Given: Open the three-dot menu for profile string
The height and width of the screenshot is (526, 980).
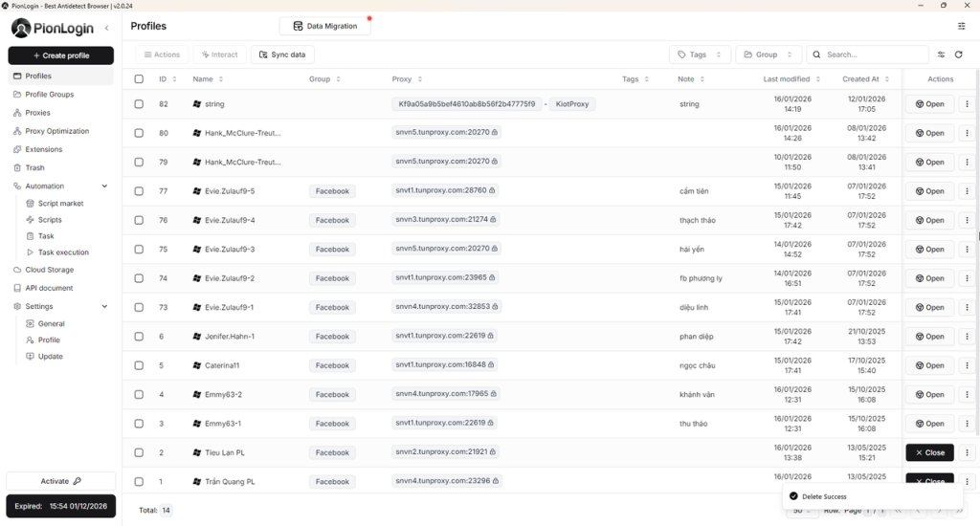Looking at the screenshot, I should (x=967, y=104).
